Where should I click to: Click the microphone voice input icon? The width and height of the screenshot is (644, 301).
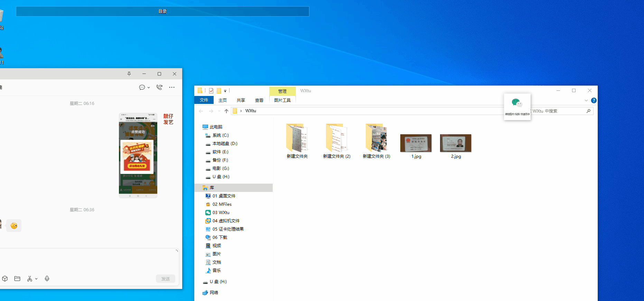[x=47, y=279]
